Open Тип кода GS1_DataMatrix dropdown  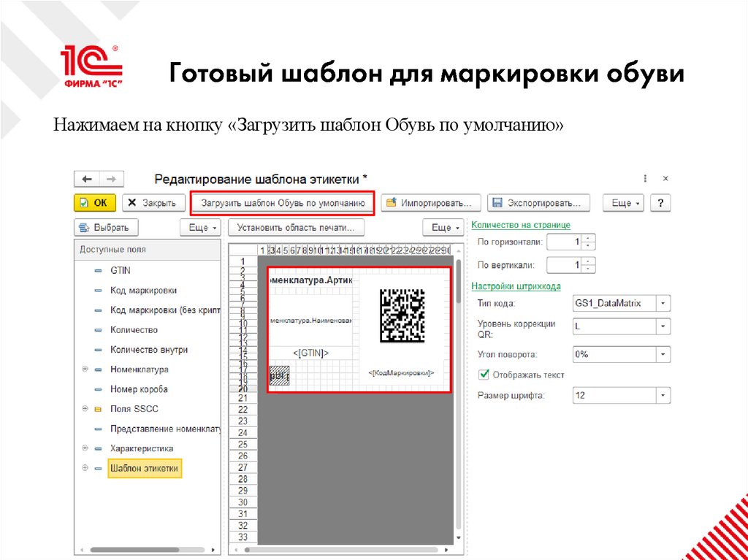pos(663,303)
